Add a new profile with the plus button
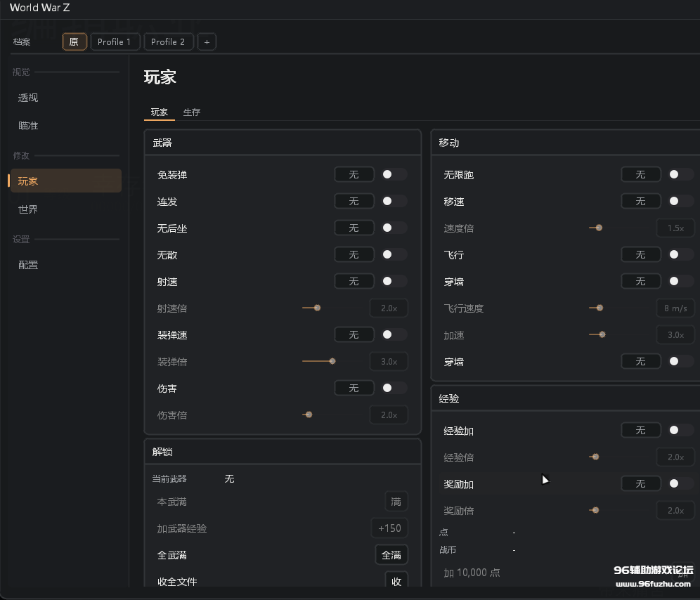This screenshot has height=600, width=700. click(207, 42)
